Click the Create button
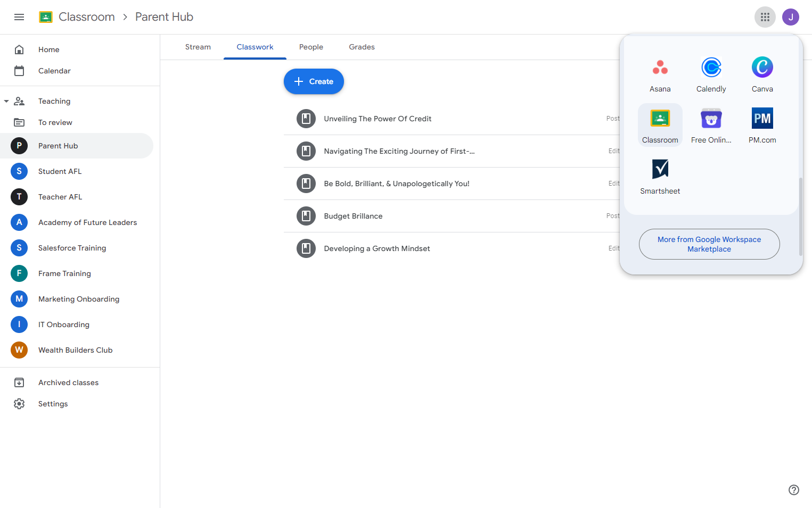Viewport: 812px width, 508px height. (314, 81)
